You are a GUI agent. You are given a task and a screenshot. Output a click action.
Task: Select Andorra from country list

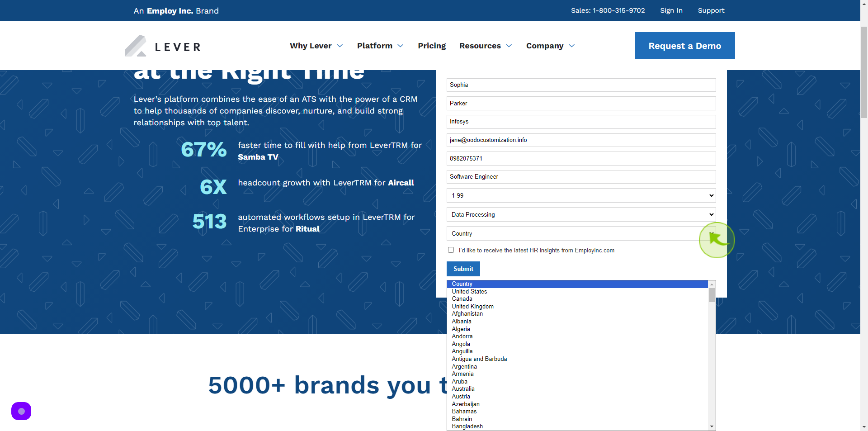(x=577, y=336)
